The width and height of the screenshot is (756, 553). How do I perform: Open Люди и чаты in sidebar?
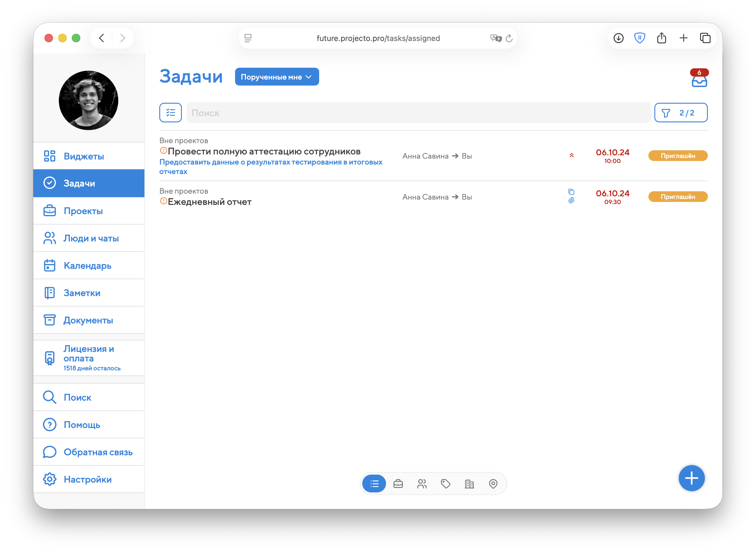91,238
